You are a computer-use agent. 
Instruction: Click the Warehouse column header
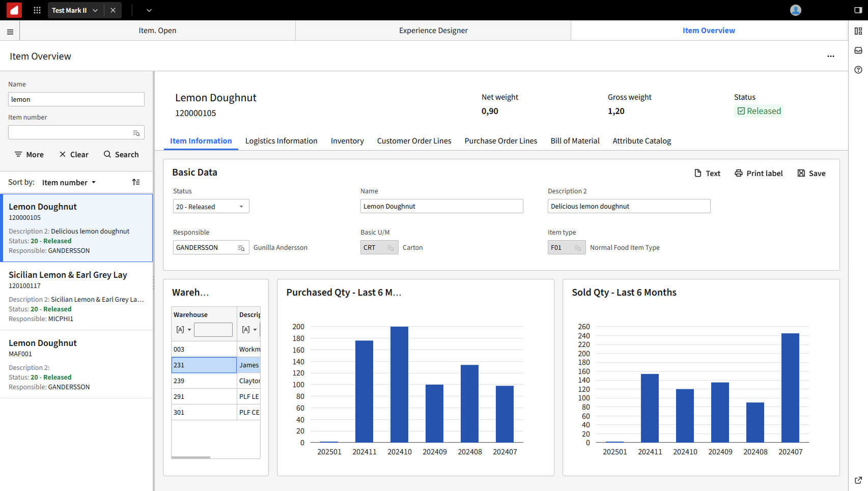coord(204,315)
